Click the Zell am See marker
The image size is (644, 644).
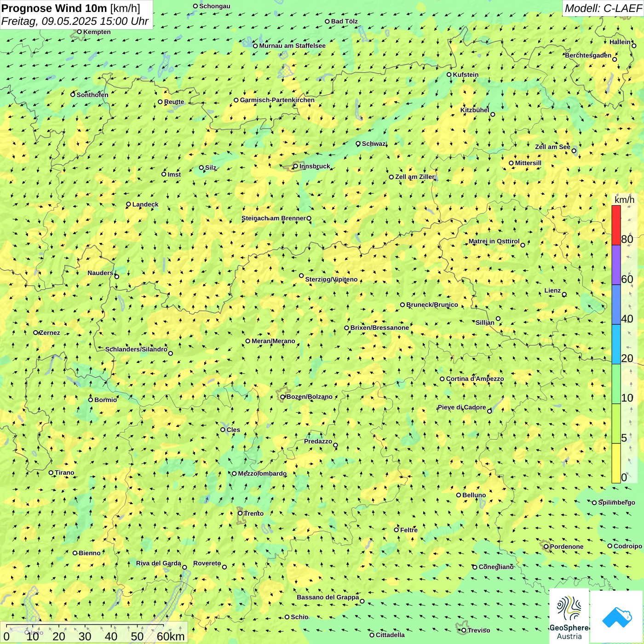pyautogui.click(x=574, y=150)
